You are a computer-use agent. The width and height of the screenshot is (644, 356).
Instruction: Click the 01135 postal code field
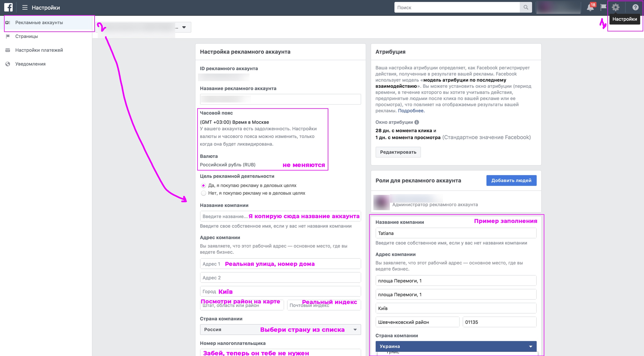pos(499,322)
